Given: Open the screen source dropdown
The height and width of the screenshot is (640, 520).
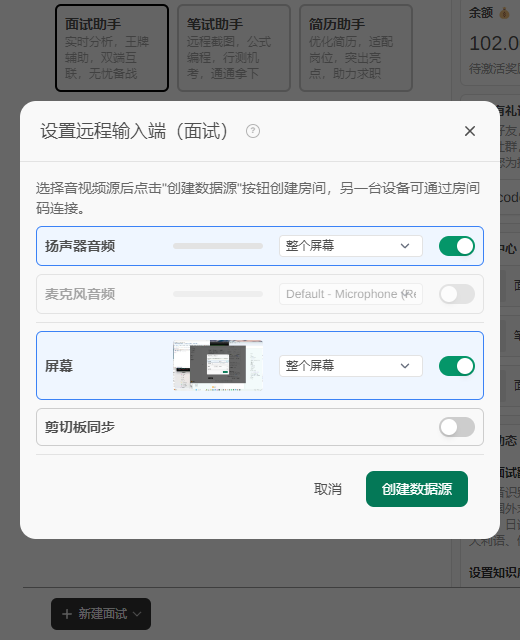Looking at the screenshot, I should pos(351,366).
